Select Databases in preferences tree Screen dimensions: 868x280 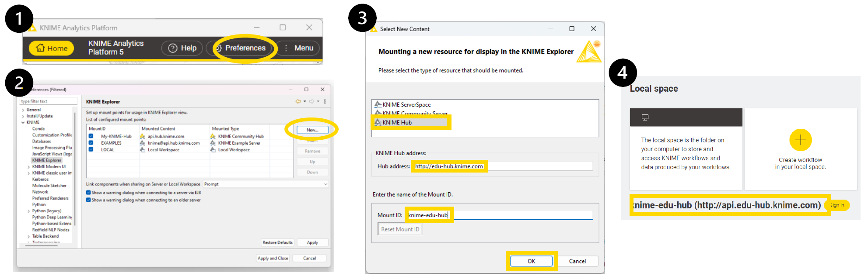click(x=42, y=142)
